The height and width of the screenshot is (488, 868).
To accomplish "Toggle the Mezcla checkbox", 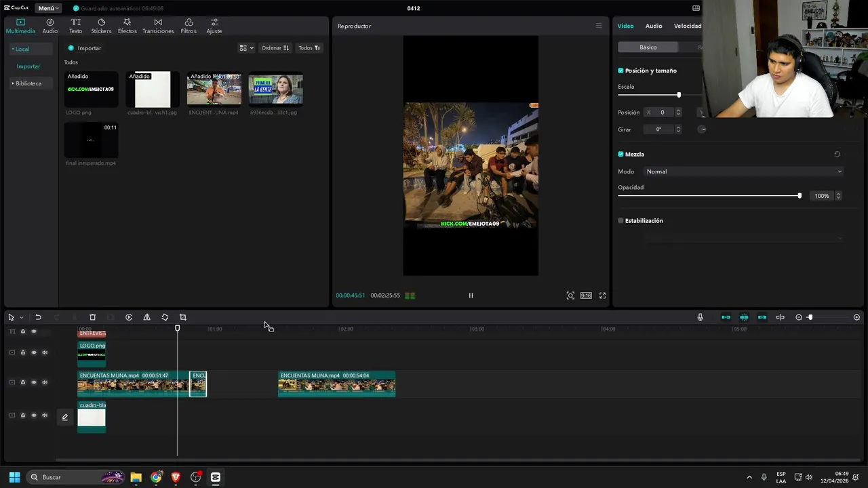I will point(620,155).
